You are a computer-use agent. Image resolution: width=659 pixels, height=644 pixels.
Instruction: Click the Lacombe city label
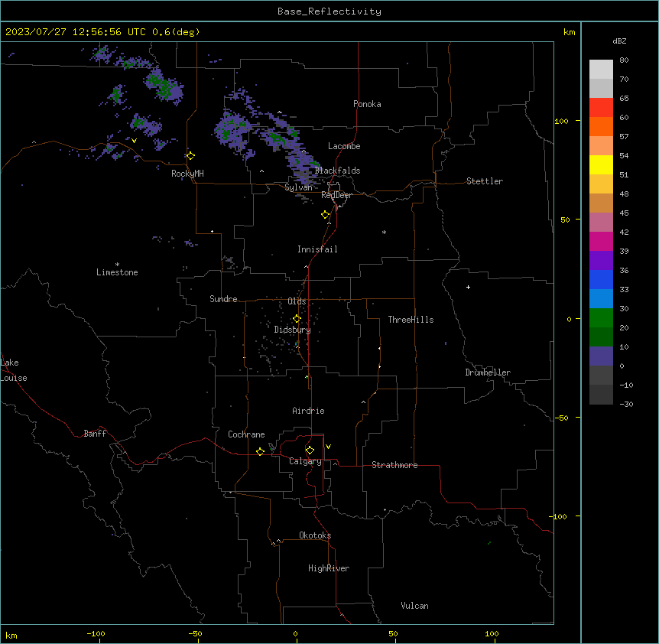(x=344, y=146)
